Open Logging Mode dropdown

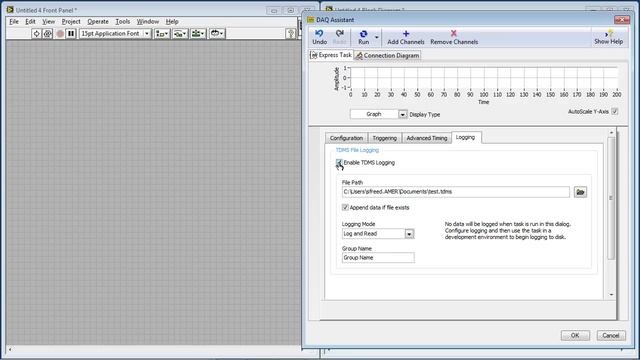(x=409, y=234)
